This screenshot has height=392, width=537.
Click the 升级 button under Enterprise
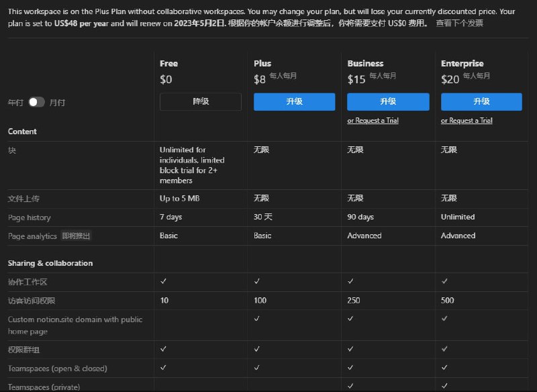pos(481,101)
